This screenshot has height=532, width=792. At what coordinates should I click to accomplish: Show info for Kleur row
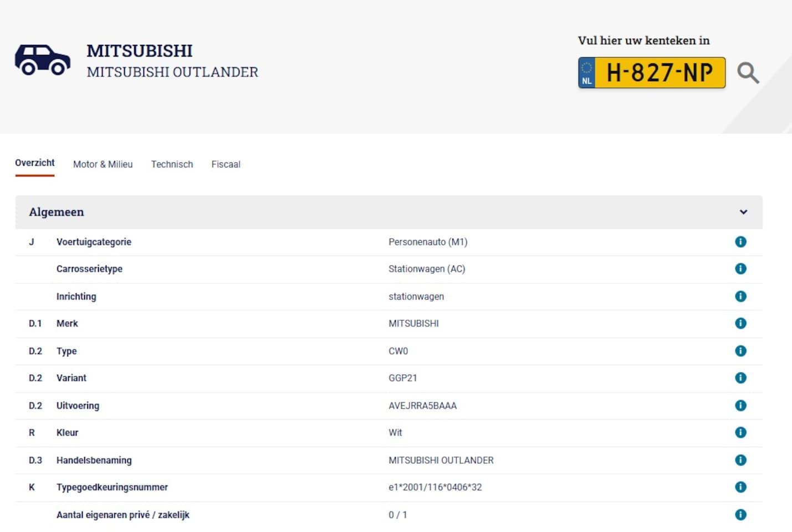point(740,432)
